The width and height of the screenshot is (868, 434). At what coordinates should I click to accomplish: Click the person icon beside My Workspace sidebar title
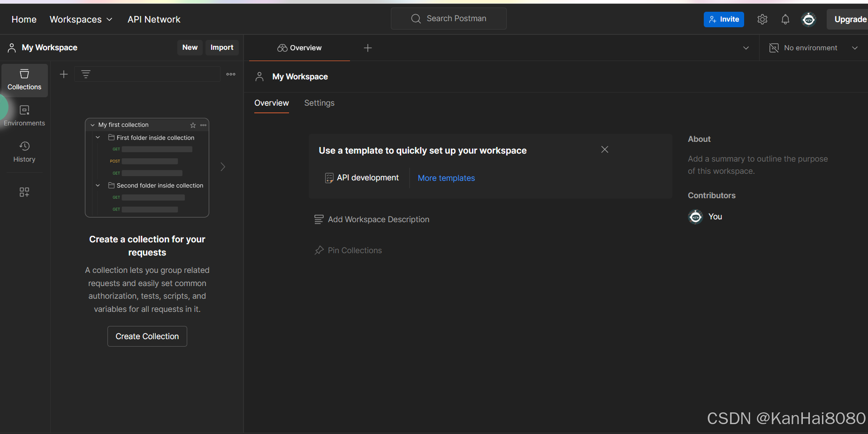click(x=12, y=47)
